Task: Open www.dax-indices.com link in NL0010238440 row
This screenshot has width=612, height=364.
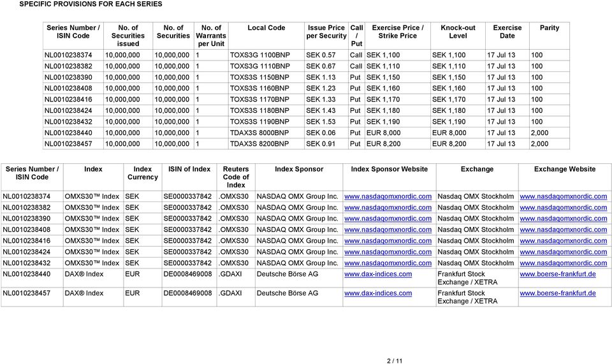Action: click(378, 274)
